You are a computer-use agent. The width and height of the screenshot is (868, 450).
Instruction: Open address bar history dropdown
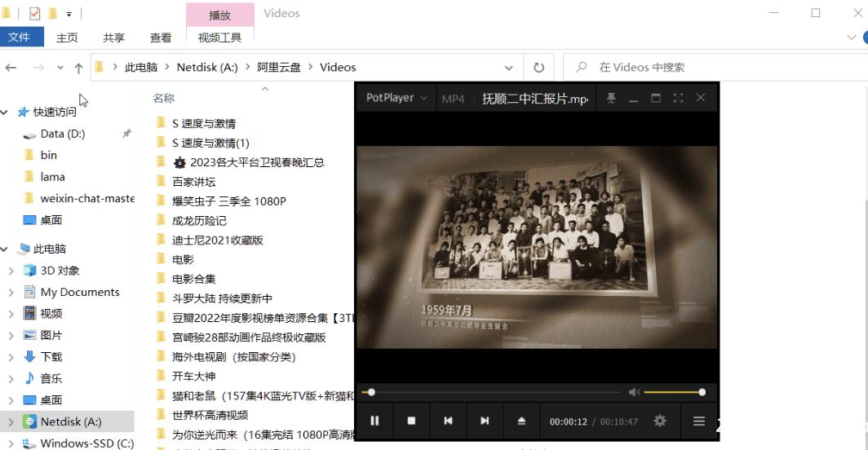(508, 68)
